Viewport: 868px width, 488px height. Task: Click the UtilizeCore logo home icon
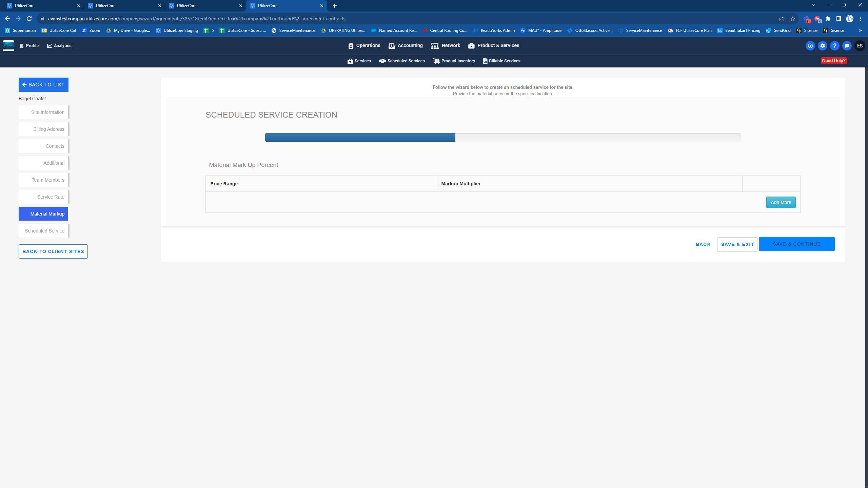(8, 45)
